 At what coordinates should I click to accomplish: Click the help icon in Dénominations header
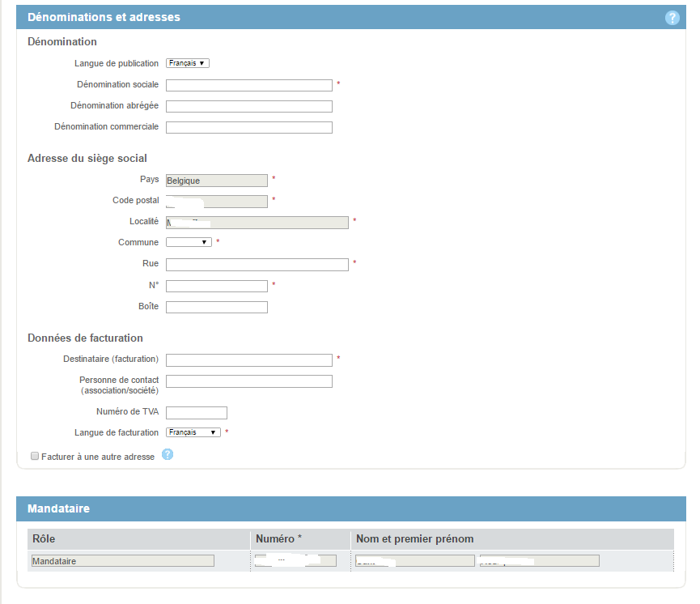(x=672, y=18)
